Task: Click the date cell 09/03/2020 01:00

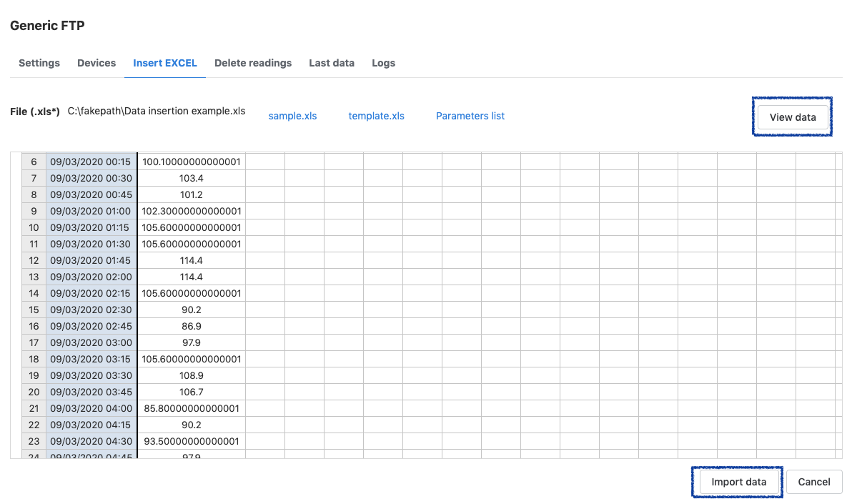Action: click(x=91, y=211)
